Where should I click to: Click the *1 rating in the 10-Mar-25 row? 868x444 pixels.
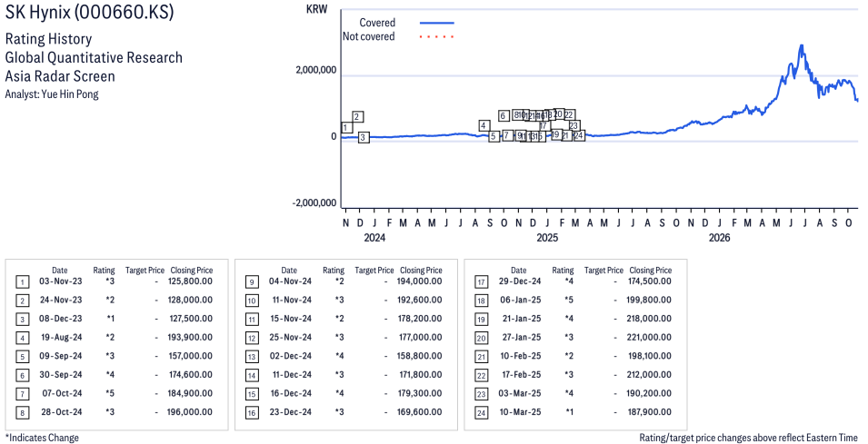[569, 412]
